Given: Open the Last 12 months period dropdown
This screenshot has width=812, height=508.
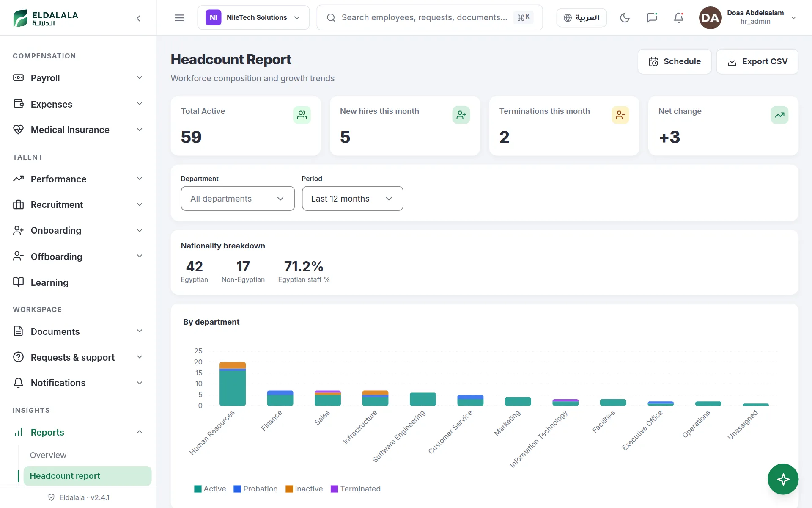Looking at the screenshot, I should tap(352, 199).
